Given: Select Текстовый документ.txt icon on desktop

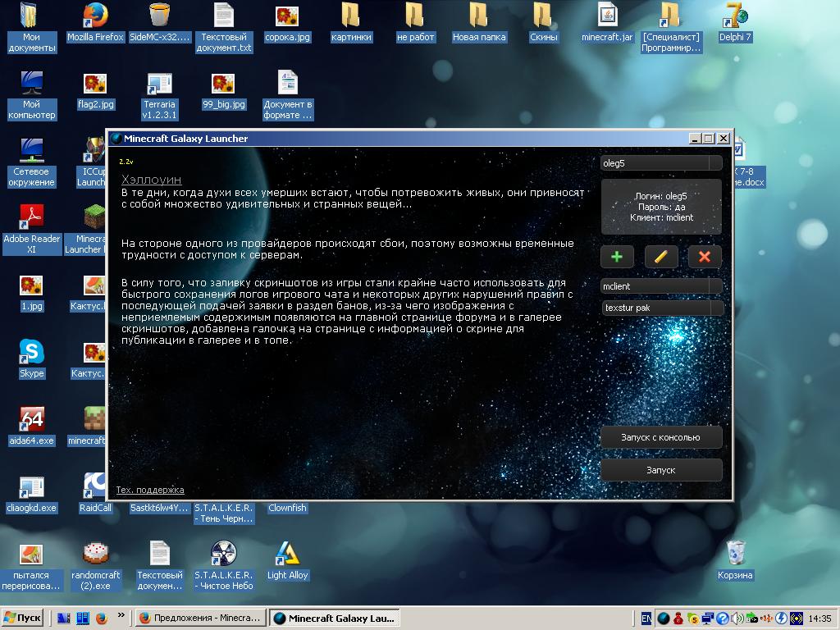Looking at the screenshot, I should point(223,28).
